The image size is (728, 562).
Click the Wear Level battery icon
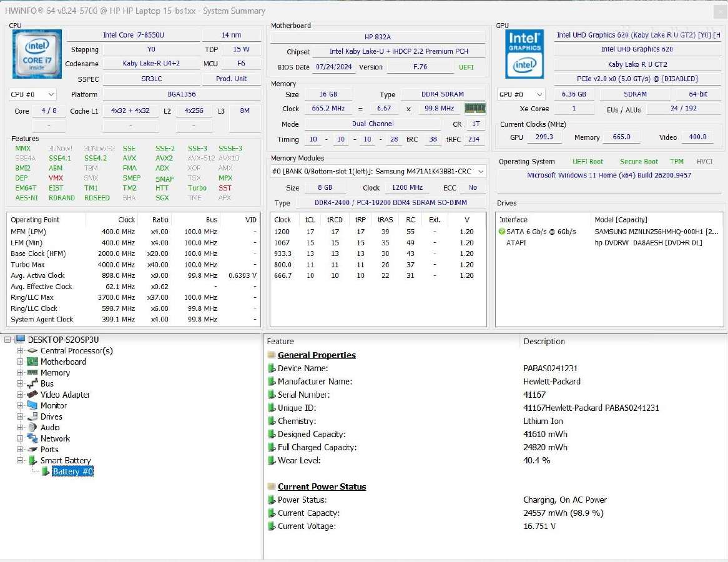coord(272,460)
